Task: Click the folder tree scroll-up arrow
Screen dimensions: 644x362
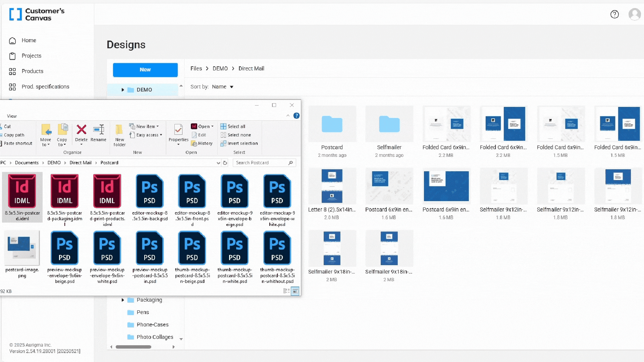Action: coord(181,86)
